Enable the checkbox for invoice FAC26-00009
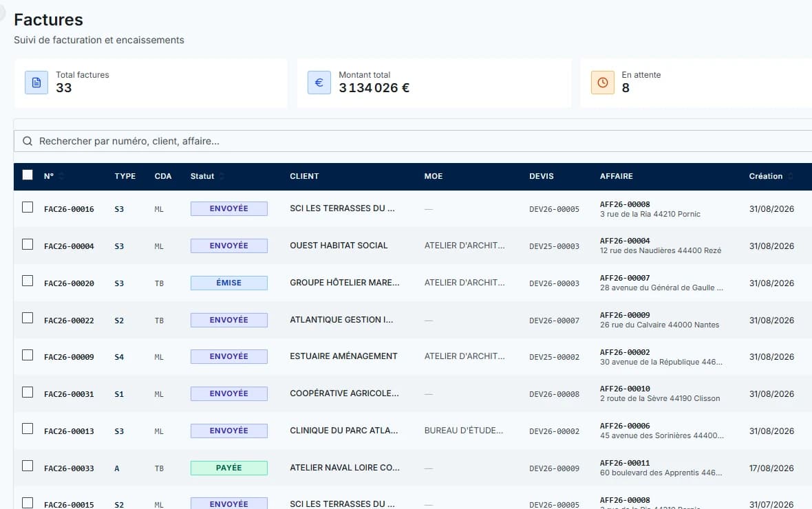The height and width of the screenshot is (509, 812). (x=28, y=355)
